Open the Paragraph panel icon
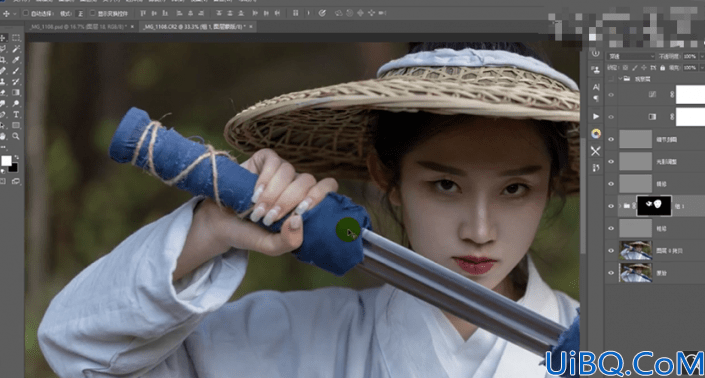705x378 pixels. 596,98
